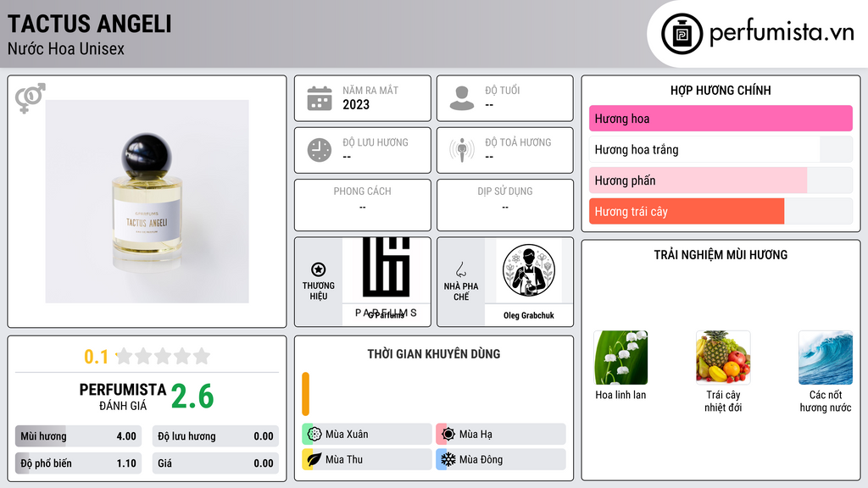The image size is (868, 488).
Task: Click the perfumer avatar illustration
Action: (x=529, y=270)
